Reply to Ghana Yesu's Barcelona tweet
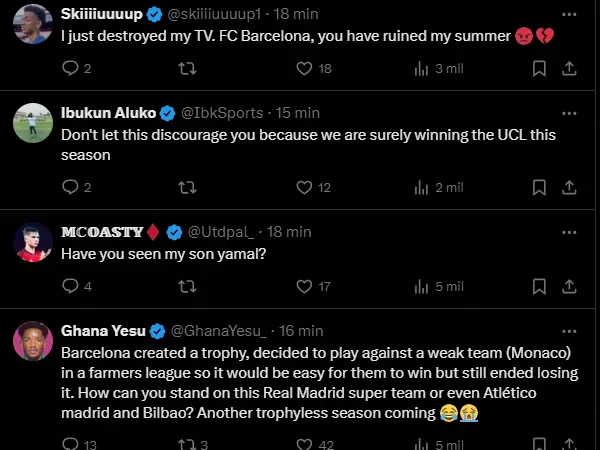This screenshot has height=450, width=600. click(70, 443)
